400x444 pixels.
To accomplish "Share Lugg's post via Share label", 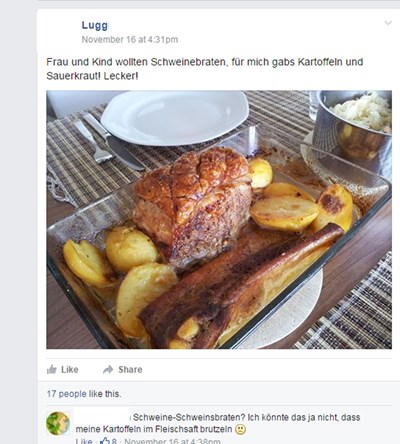I will 130,369.
